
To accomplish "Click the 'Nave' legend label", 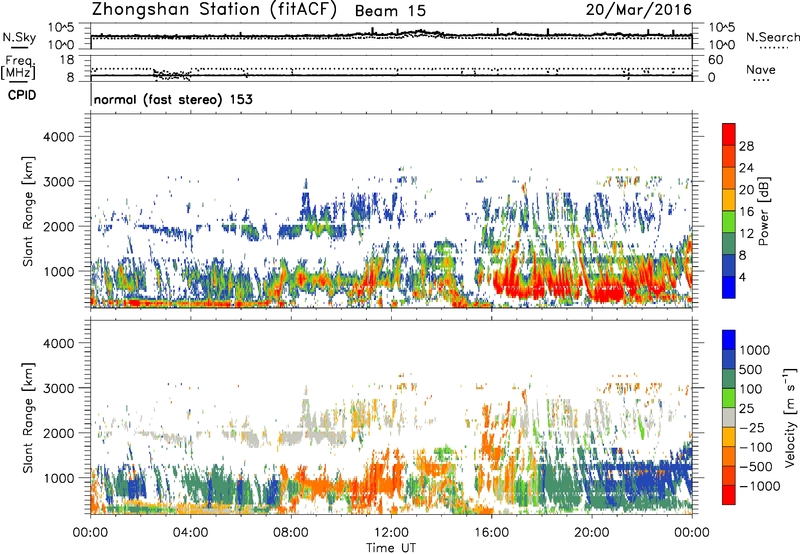I will click(761, 69).
